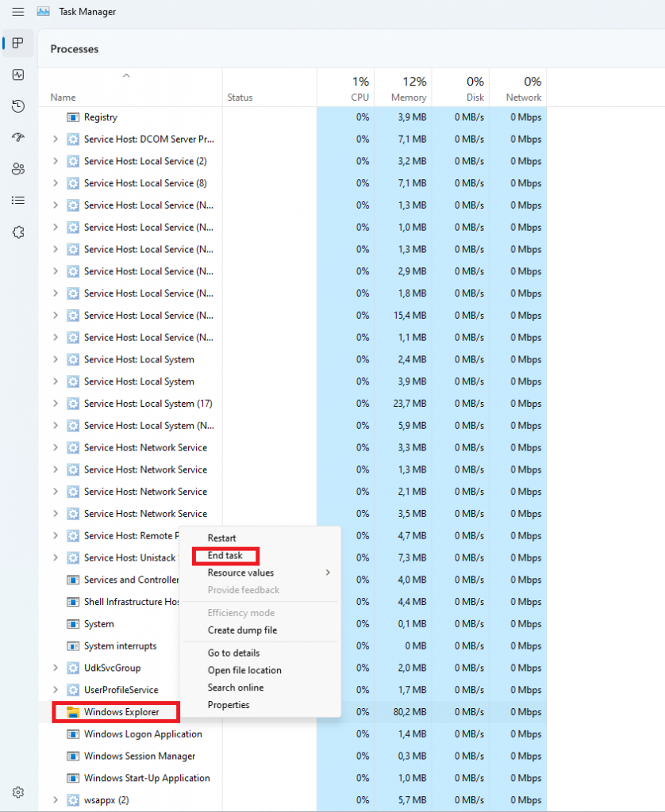Click the Windows Logon Application icon
This screenshot has height=812, width=665.
click(73, 733)
